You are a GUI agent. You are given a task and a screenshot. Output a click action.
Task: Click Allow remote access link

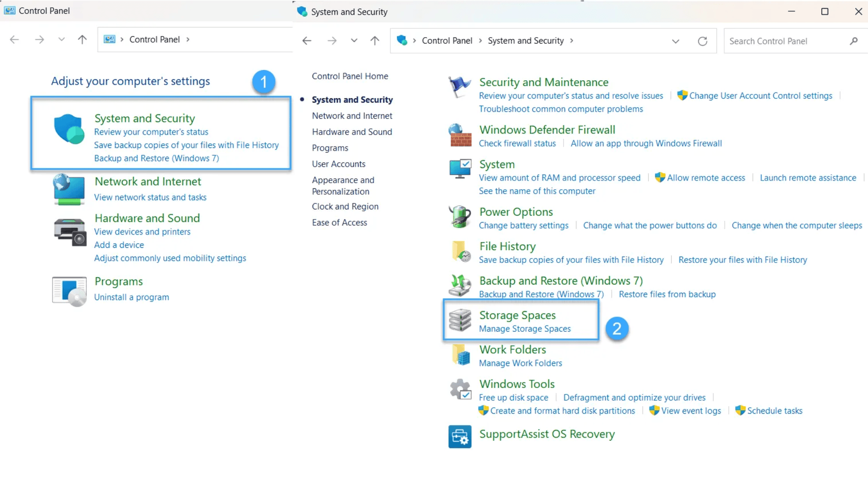point(706,178)
